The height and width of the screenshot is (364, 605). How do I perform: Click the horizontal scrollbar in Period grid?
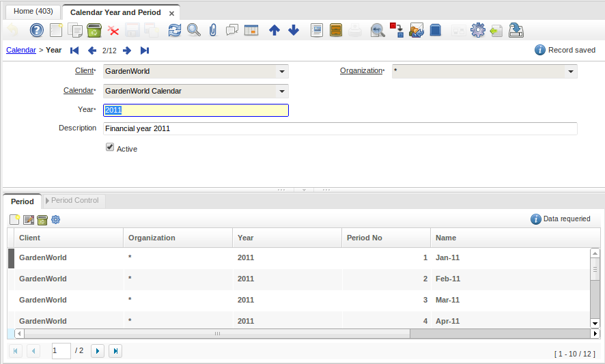pos(217,334)
